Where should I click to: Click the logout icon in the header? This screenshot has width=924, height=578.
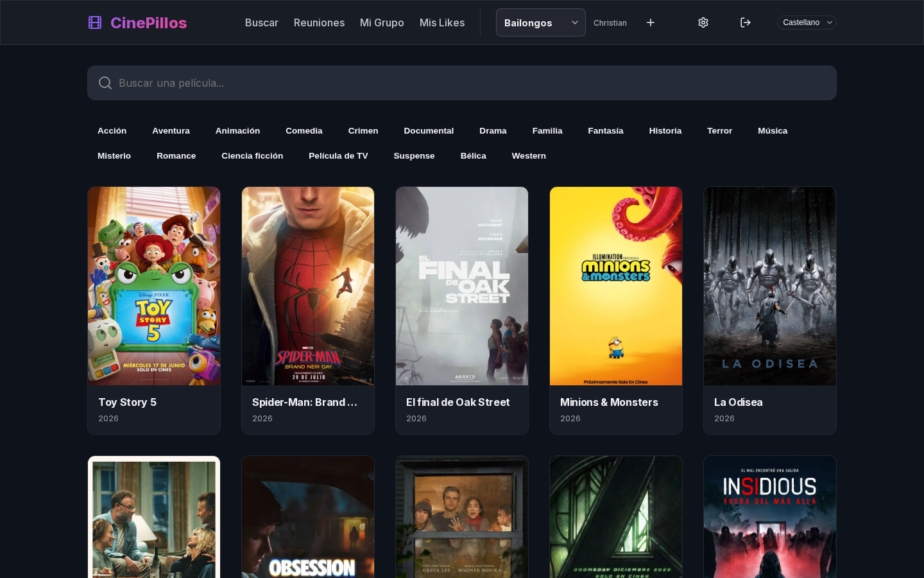pyautogui.click(x=746, y=22)
